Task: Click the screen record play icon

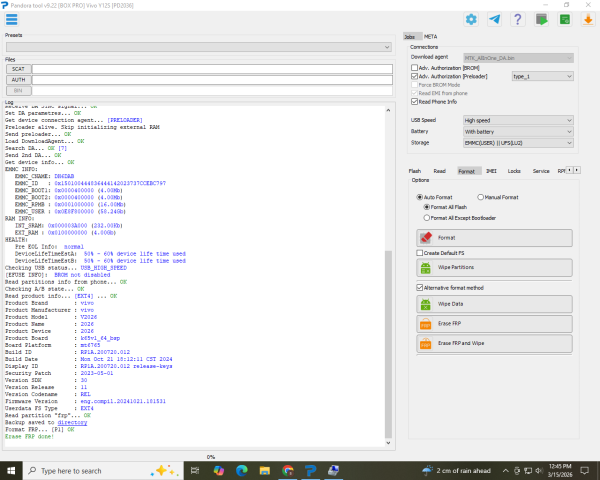Action: coord(541,19)
